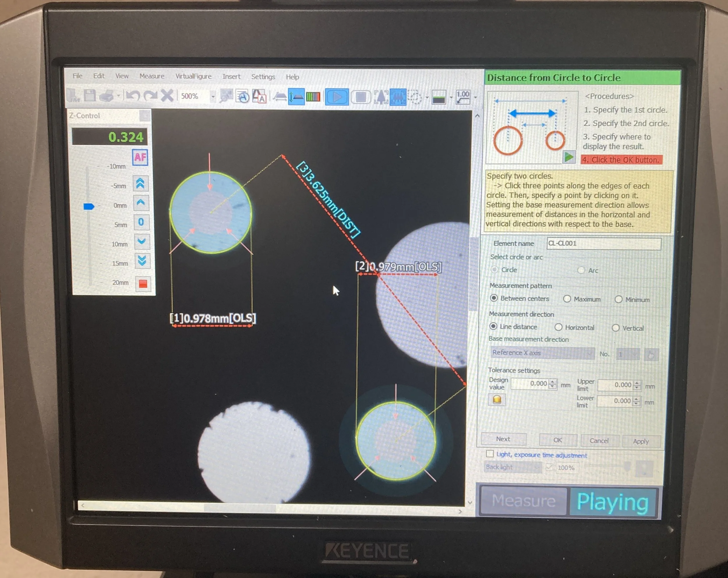This screenshot has width=728, height=578.
Task: Click the single down Z arrow
Action: pos(142,241)
